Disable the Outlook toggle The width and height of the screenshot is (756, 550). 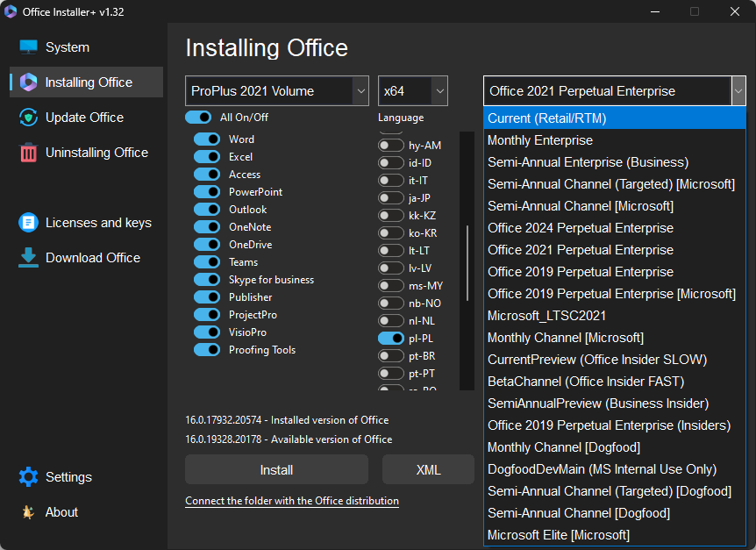(x=207, y=209)
